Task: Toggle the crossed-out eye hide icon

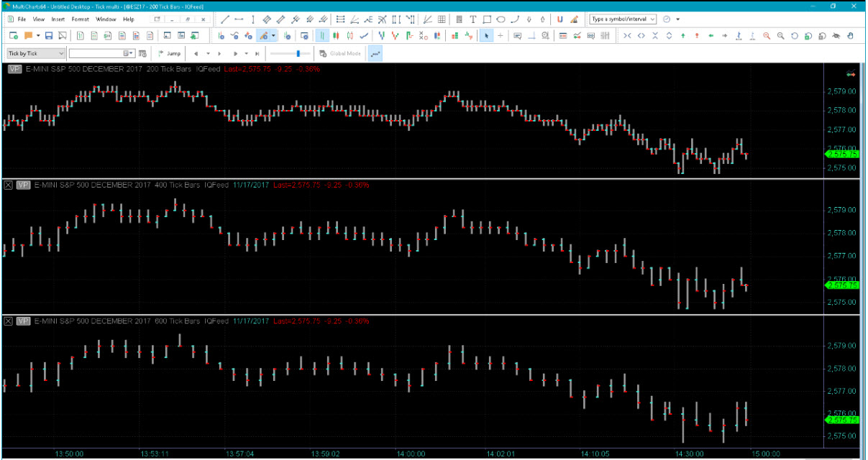Action: point(836,35)
